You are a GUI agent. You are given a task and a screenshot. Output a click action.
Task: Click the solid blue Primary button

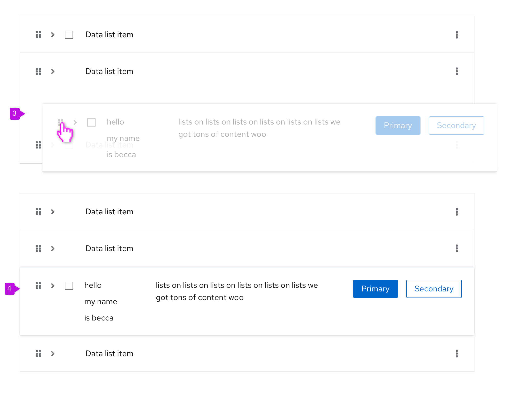tap(375, 289)
